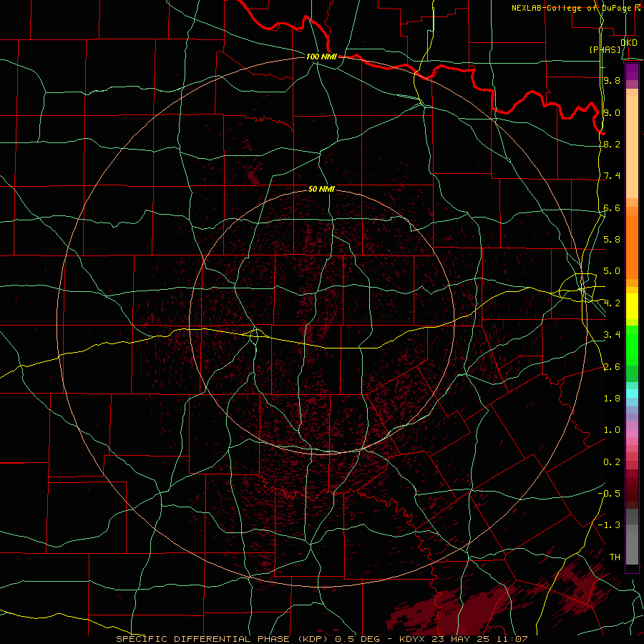This screenshot has width=644, height=644.
Task: Click the 0.2 value on the color scale
Action: pyautogui.click(x=612, y=462)
